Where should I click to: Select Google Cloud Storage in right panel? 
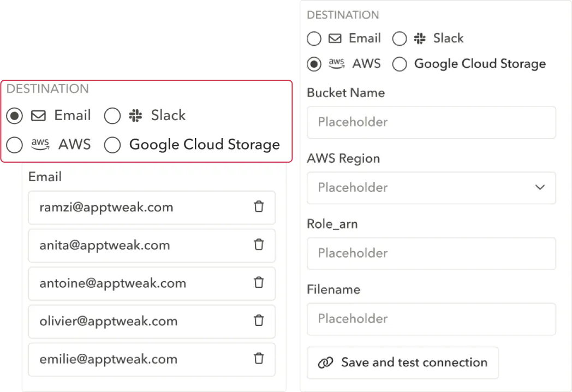pyautogui.click(x=400, y=64)
